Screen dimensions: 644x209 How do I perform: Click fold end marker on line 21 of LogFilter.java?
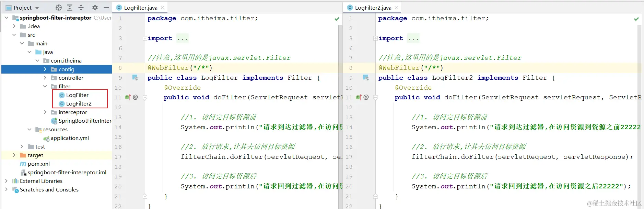click(145, 196)
